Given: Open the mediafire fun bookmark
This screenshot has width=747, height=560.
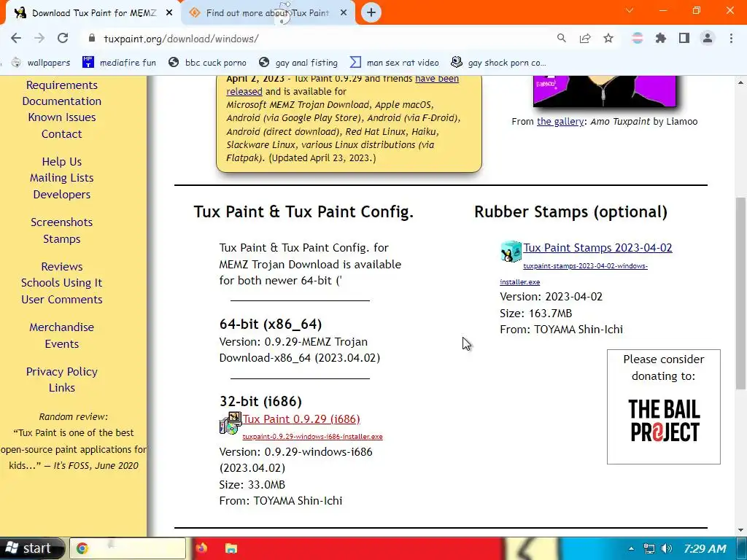Looking at the screenshot, I should (119, 63).
